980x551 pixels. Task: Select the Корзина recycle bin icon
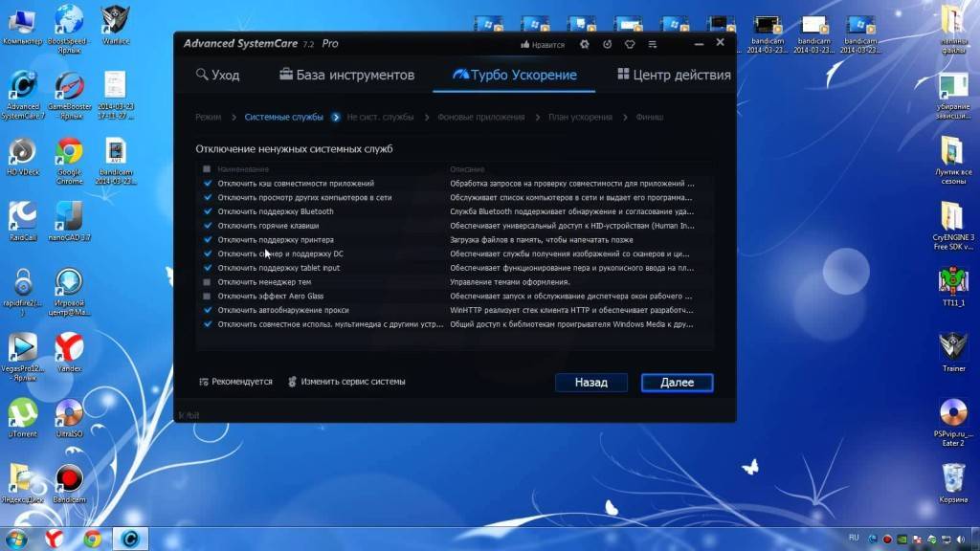pyautogui.click(x=953, y=483)
